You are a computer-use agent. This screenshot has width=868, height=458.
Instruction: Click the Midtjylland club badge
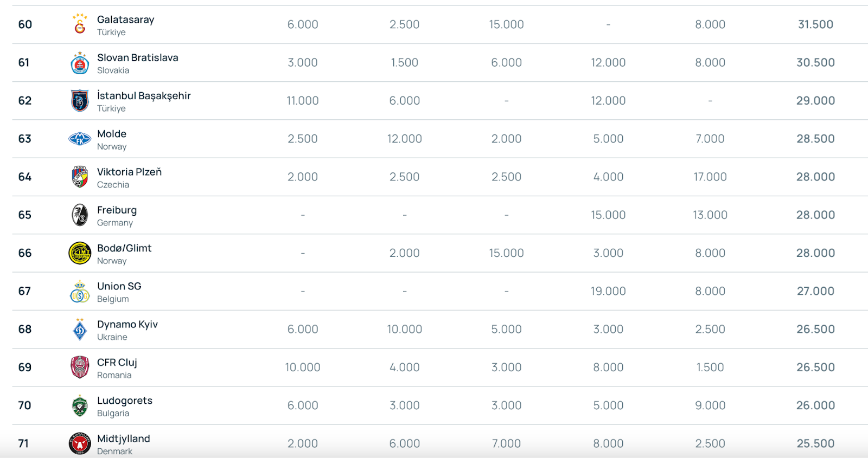pyautogui.click(x=80, y=443)
